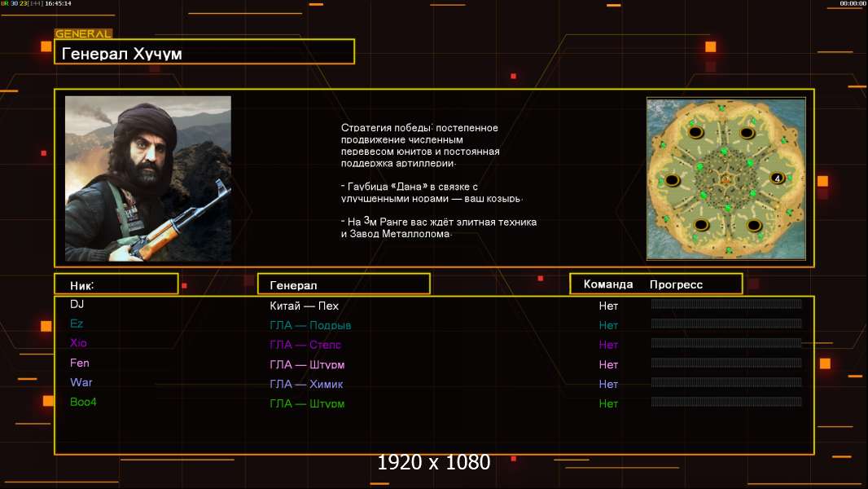Click 'ГЛА — Химик' general entry

click(x=306, y=384)
